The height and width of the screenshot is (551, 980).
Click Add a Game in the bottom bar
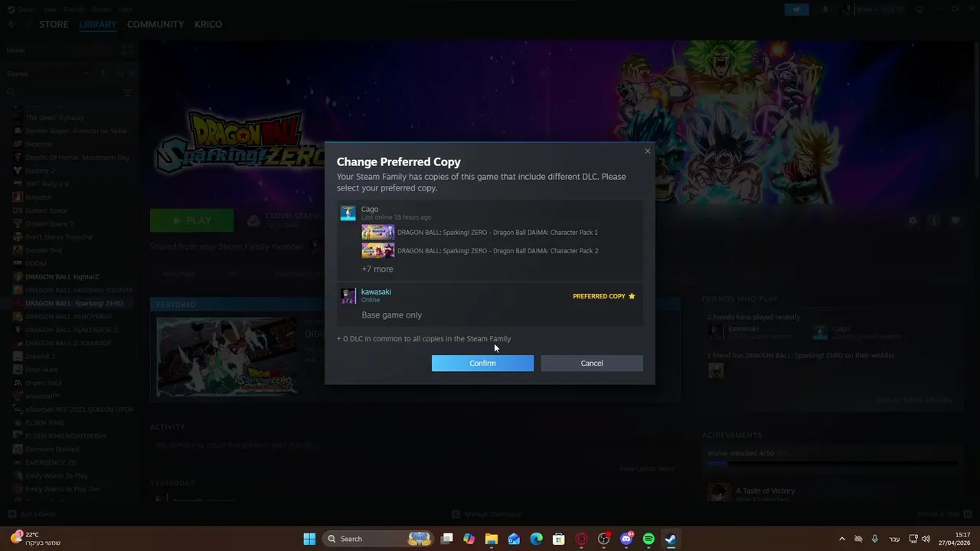[32, 514]
